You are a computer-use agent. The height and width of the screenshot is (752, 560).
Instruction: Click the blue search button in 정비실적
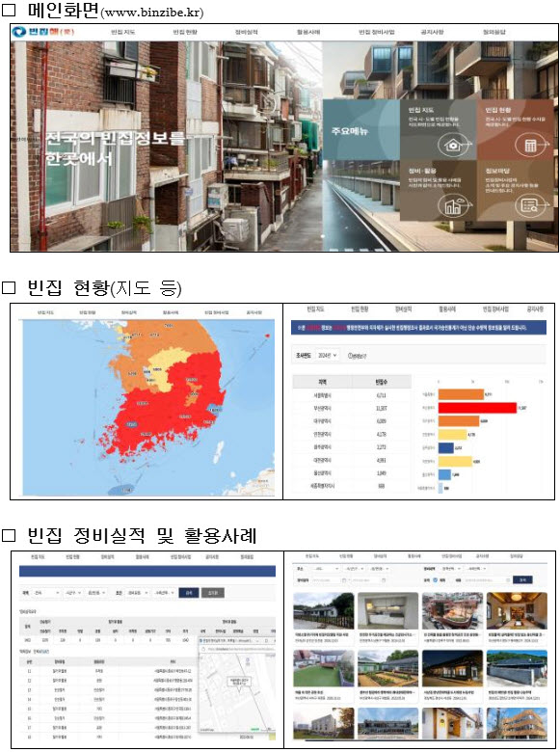(188, 593)
